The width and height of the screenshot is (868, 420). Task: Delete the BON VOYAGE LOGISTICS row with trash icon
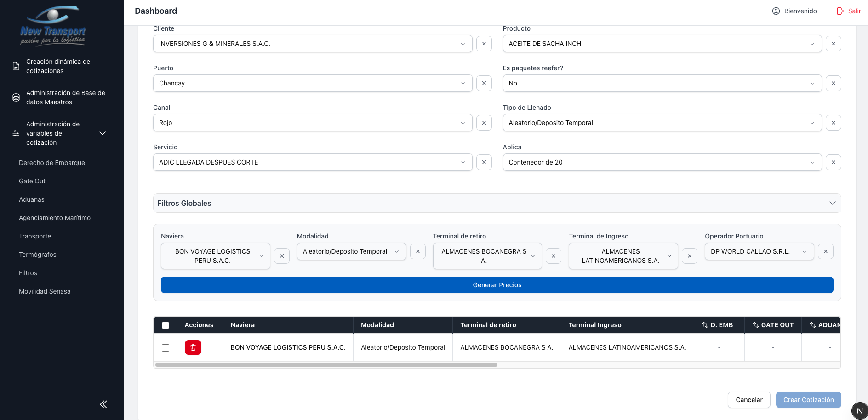pos(193,347)
